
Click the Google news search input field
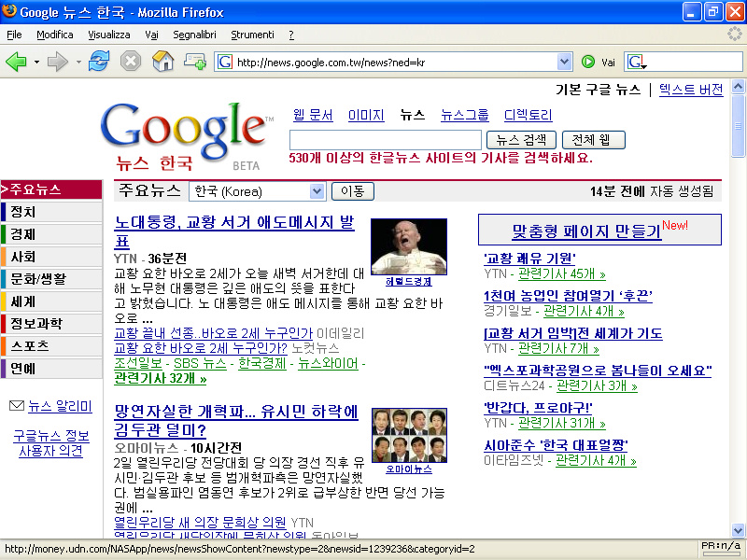tap(386, 140)
